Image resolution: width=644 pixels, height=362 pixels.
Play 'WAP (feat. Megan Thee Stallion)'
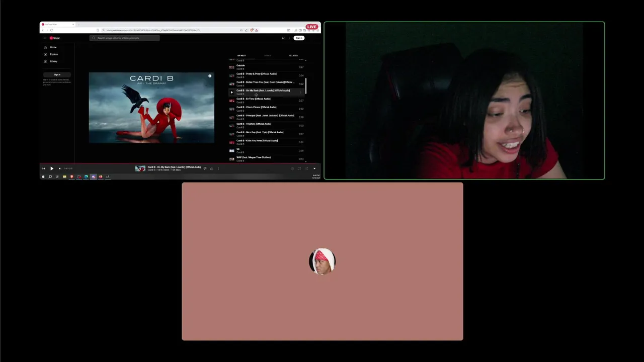coord(267,159)
